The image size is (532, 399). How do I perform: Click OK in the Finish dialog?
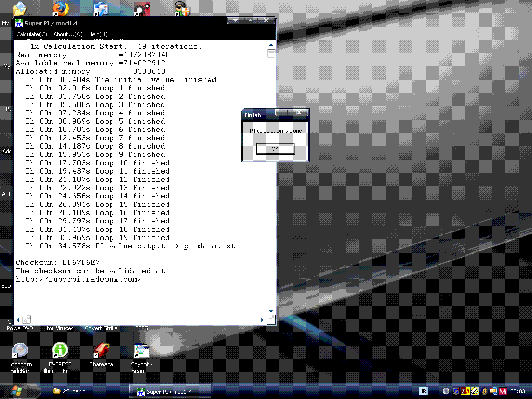275,149
